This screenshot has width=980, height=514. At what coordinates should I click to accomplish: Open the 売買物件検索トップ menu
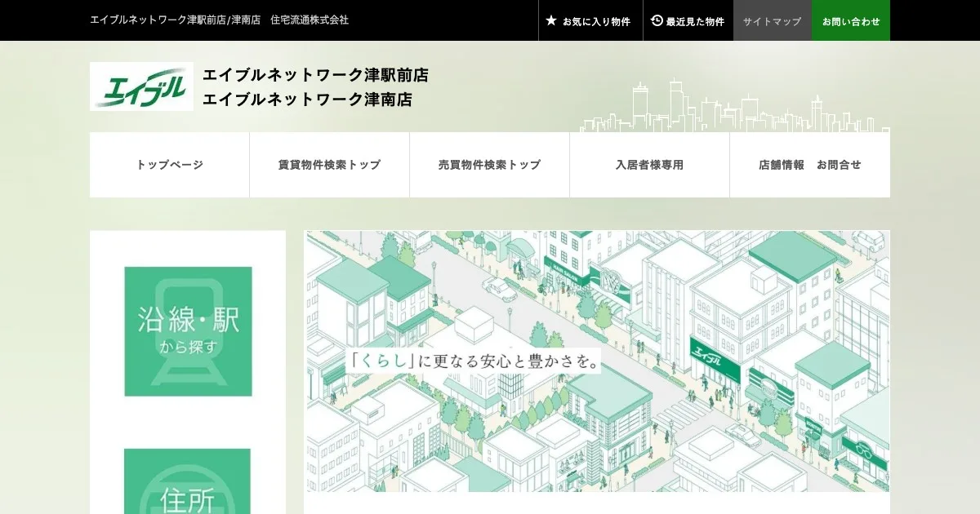489,165
